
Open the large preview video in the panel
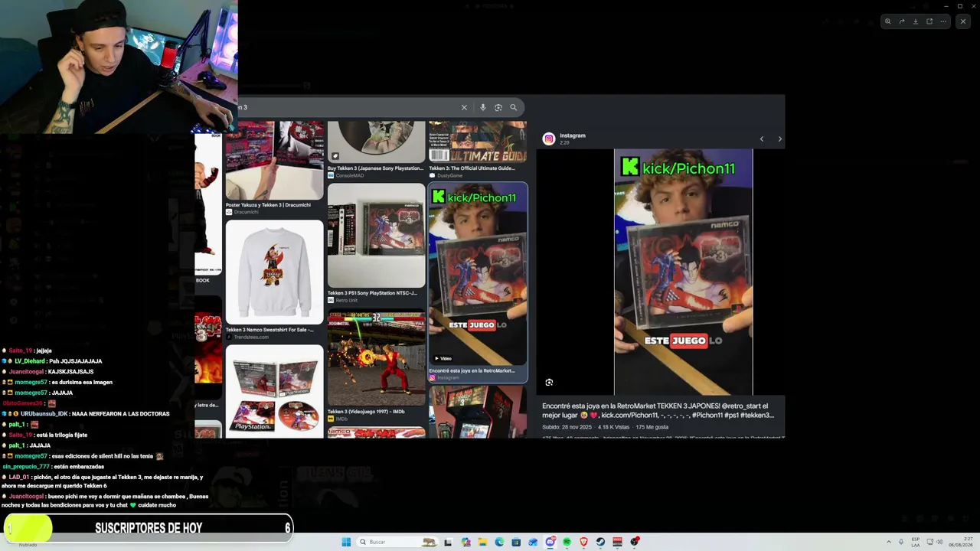[683, 272]
